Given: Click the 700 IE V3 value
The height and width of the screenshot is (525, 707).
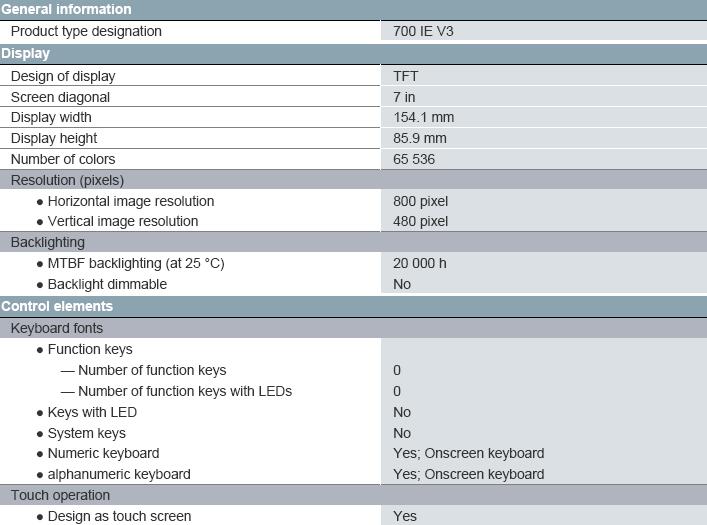Looking at the screenshot, I should pyautogui.click(x=423, y=31).
